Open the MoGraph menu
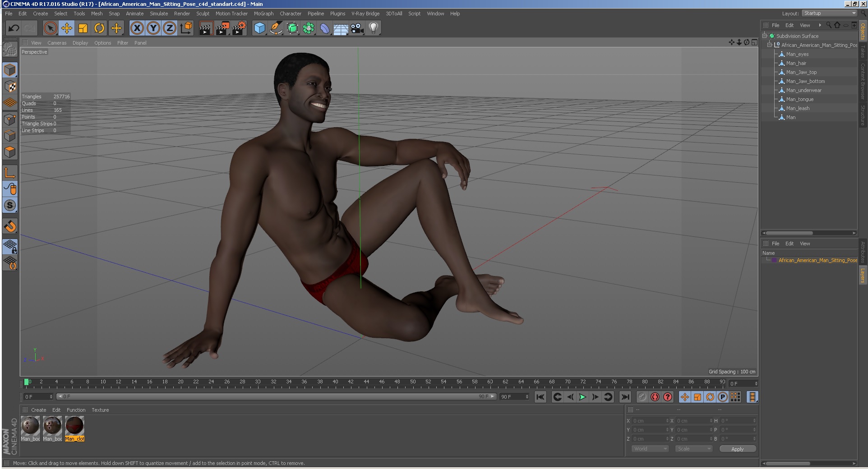868x469 pixels. 263,14
